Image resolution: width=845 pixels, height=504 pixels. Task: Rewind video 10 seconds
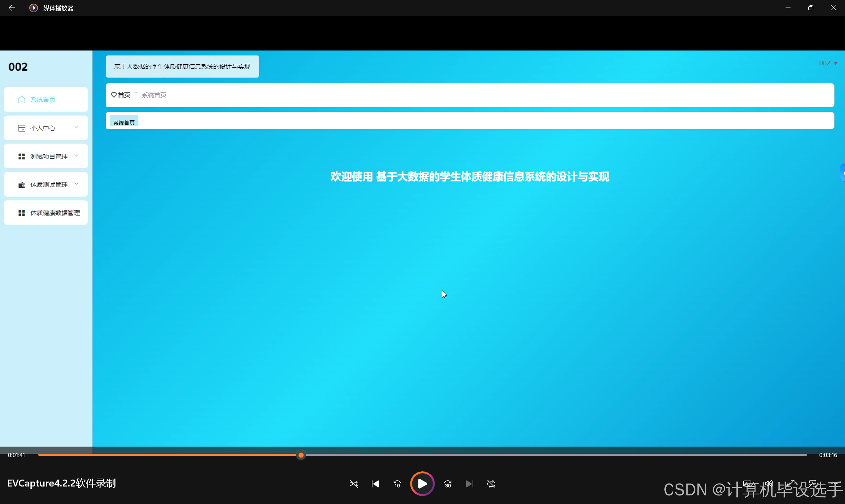(397, 484)
